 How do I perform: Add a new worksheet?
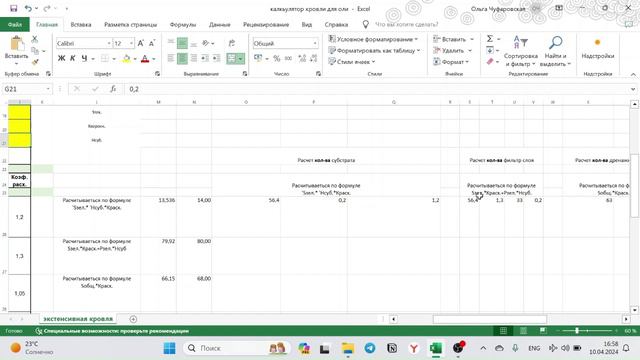[x=133, y=319]
